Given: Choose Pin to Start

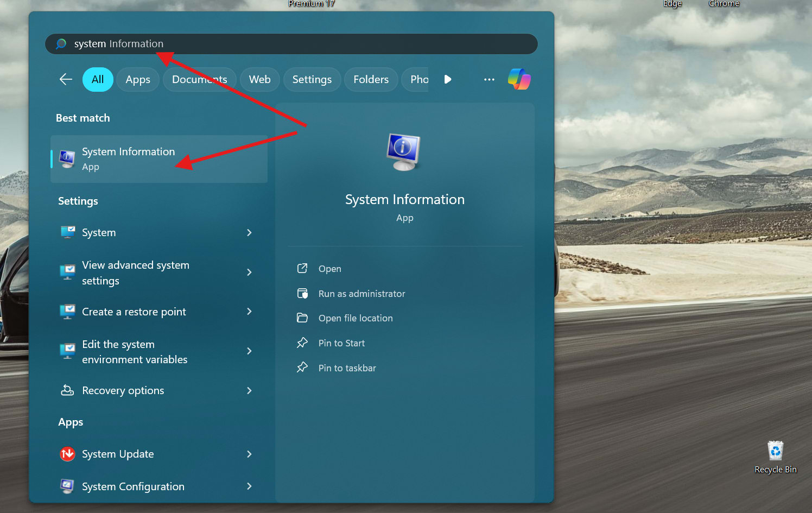Looking at the screenshot, I should 341,343.
